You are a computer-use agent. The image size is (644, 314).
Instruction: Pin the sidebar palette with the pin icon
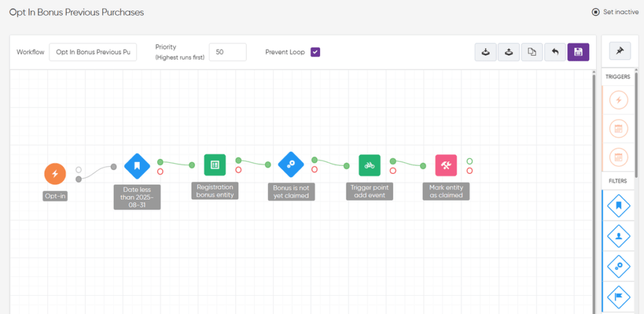pyautogui.click(x=619, y=51)
